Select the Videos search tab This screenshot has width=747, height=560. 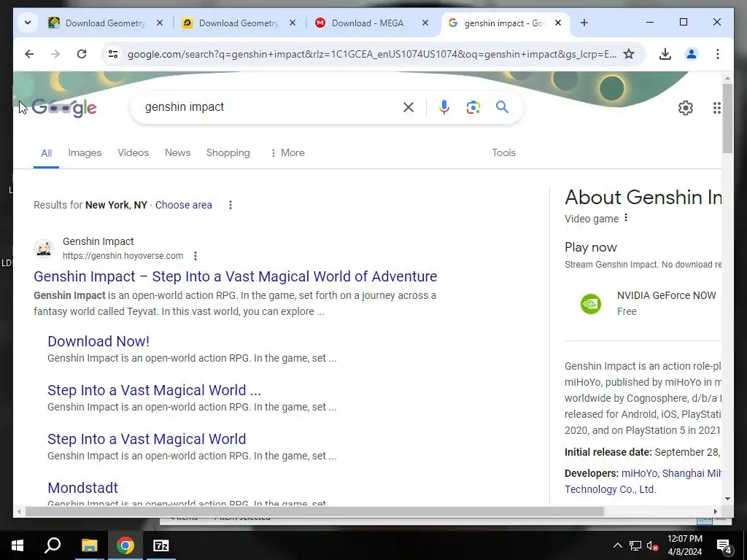point(133,153)
